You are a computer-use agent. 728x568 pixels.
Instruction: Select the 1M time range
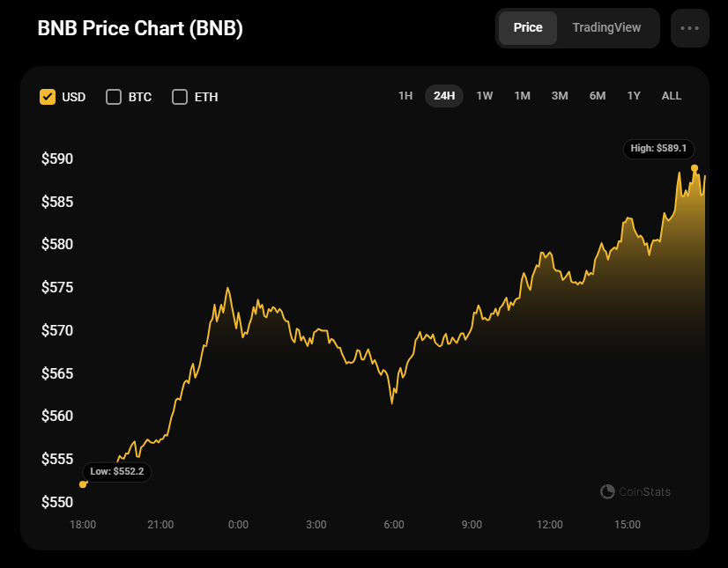pyautogui.click(x=523, y=96)
